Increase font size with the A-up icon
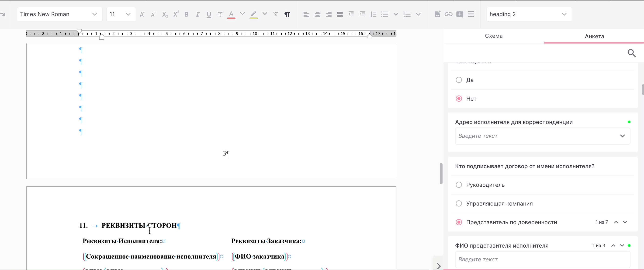Image resolution: width=644 pixels, height=270 pixels. 142,14
